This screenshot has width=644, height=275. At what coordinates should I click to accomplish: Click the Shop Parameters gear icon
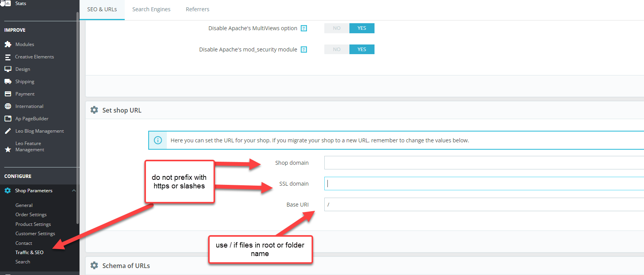[8, 191]
